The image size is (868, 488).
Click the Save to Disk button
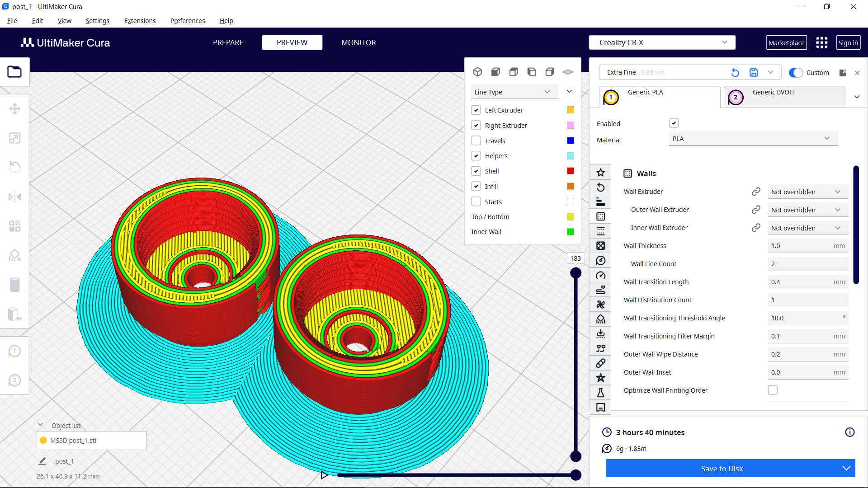click(x=722, y=469)
